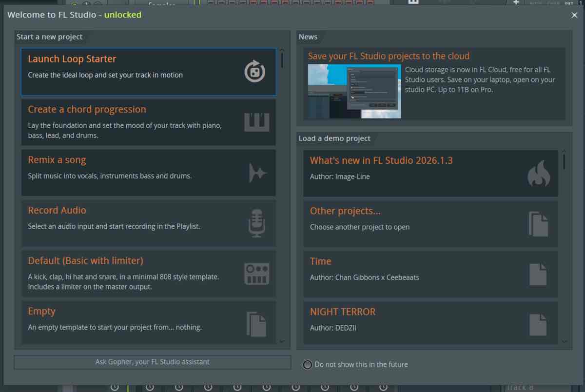The image size is (585, 392).
Task: Click the Time project file icon
Action: [x=538, y=274]
